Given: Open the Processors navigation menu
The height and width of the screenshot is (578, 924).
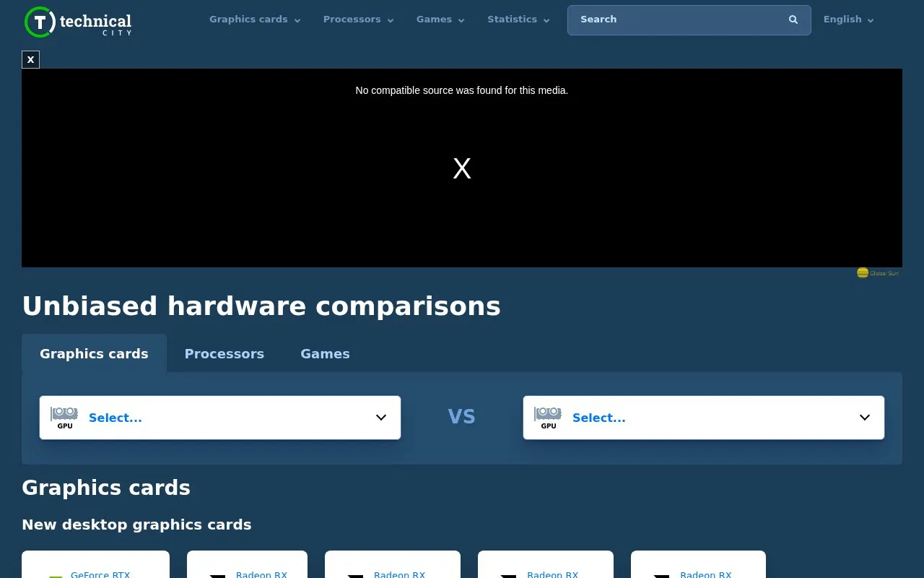Looking at the screenshot, I should click(x=358, y=20).
